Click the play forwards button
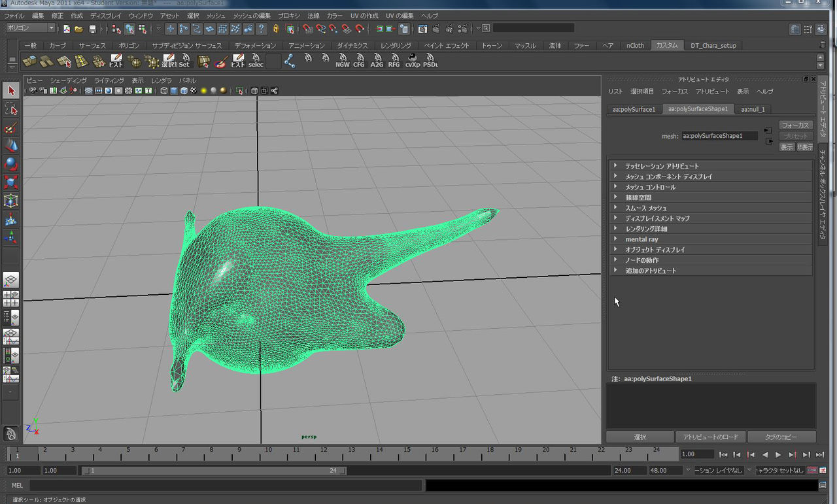 click(x=778, y=454)
